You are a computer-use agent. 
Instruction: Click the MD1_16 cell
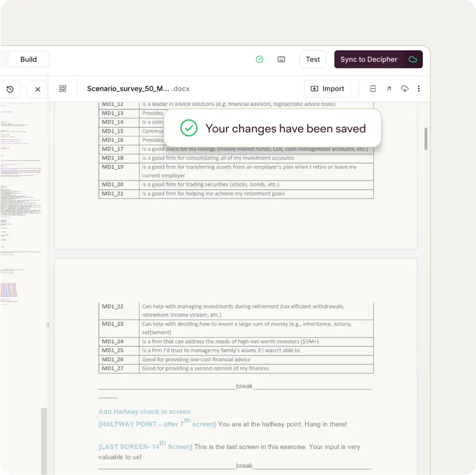click(x=119, y=140)
